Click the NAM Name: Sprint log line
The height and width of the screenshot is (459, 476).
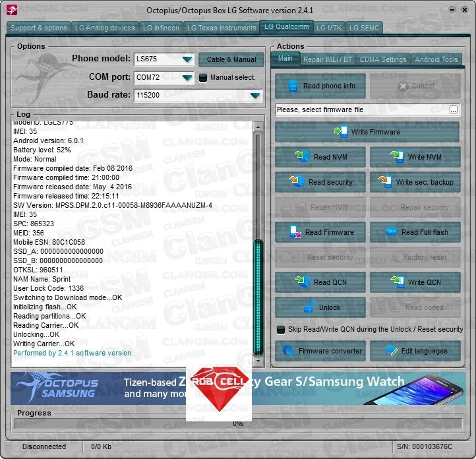pos(42,279)
